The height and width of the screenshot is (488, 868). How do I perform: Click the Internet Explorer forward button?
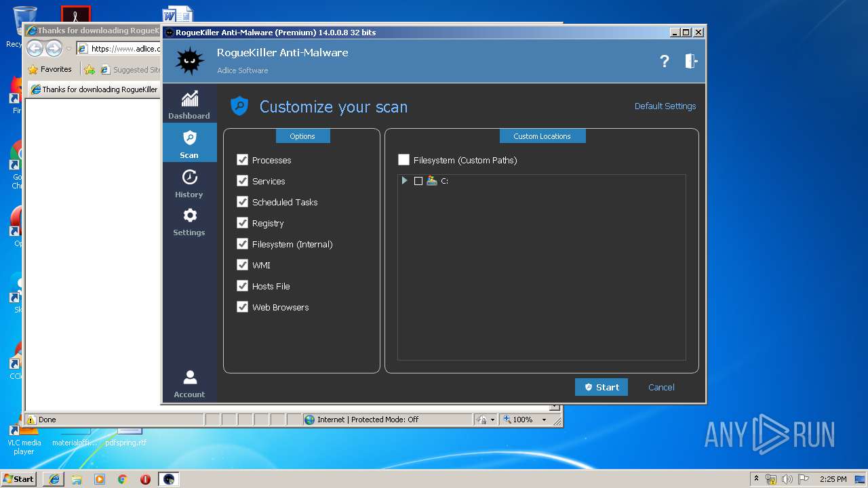(x=54, y=49)
